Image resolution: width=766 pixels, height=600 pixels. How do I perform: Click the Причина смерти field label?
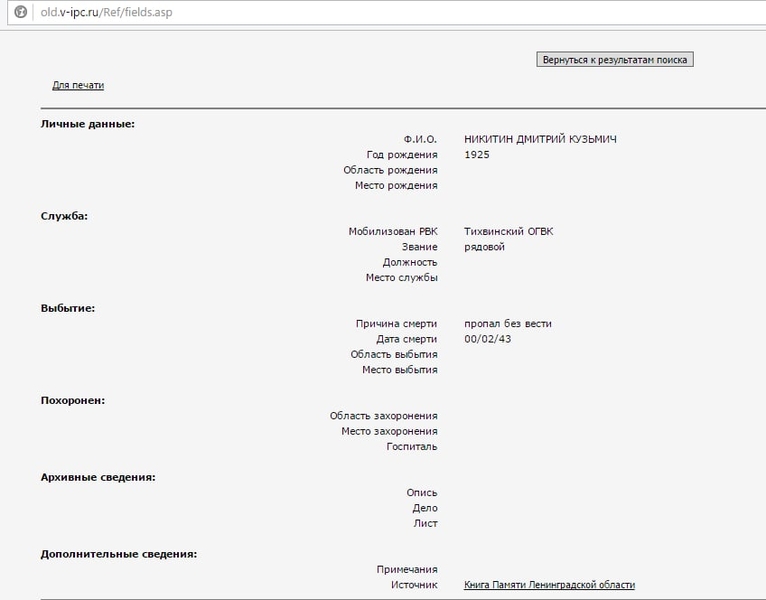(396, 323)
